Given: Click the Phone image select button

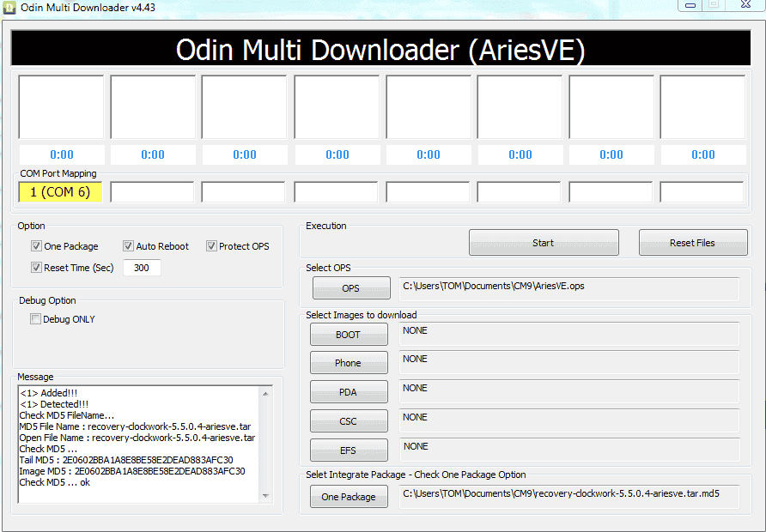Looking at the screenshot, I should 349,363.
